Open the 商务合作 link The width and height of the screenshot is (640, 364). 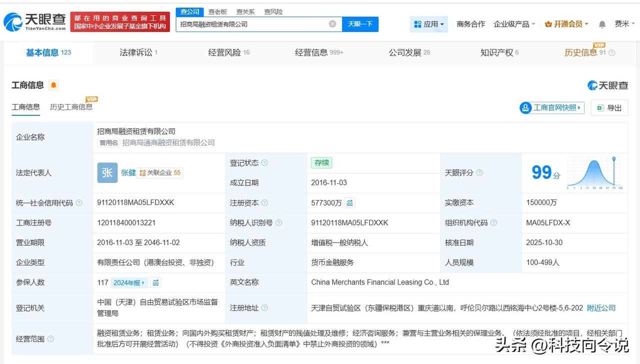click(471, 24)
